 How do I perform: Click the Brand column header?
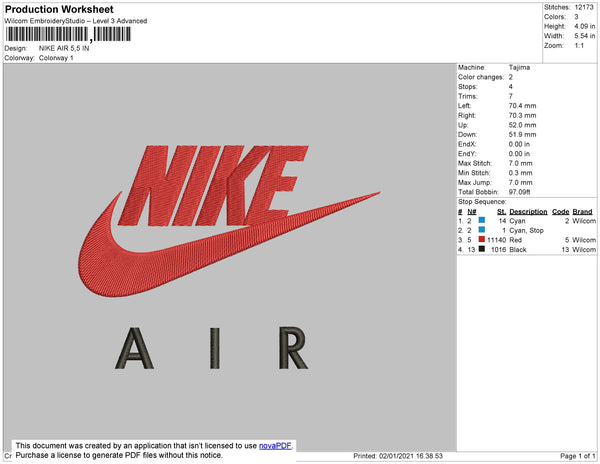coord(582,212)
